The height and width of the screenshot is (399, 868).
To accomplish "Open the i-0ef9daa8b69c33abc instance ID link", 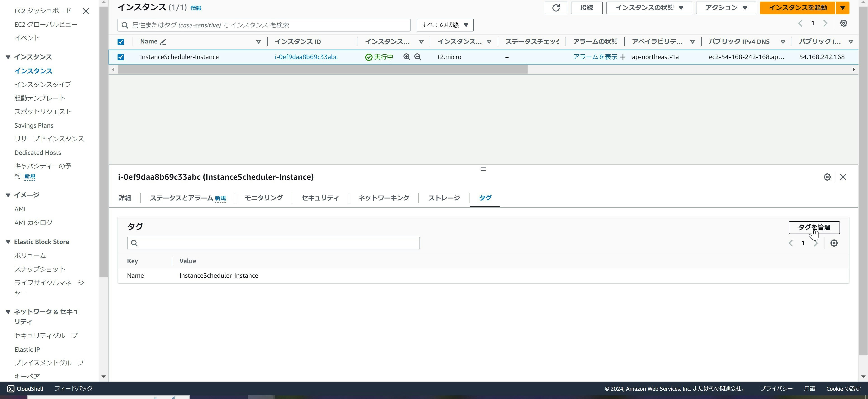I will coord(306,57).
